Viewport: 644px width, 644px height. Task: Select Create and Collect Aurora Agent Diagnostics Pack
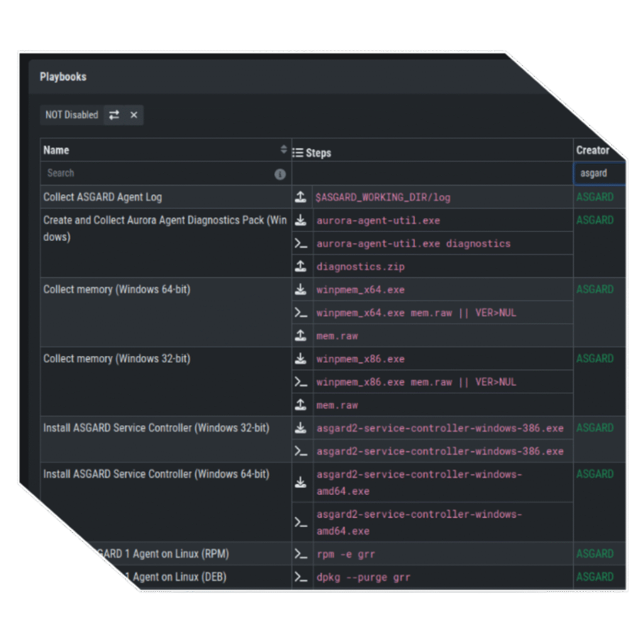tap(165, 228)
